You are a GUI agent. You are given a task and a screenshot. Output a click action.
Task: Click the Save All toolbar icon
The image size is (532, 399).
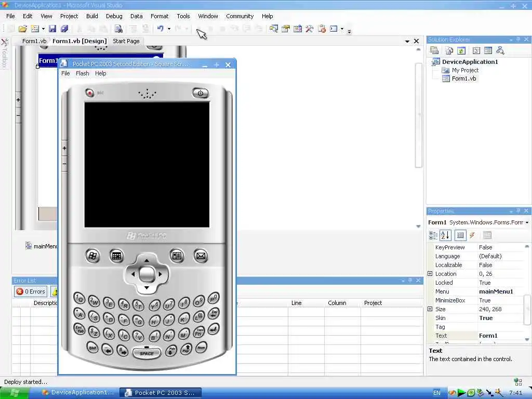tap(64, 29)
